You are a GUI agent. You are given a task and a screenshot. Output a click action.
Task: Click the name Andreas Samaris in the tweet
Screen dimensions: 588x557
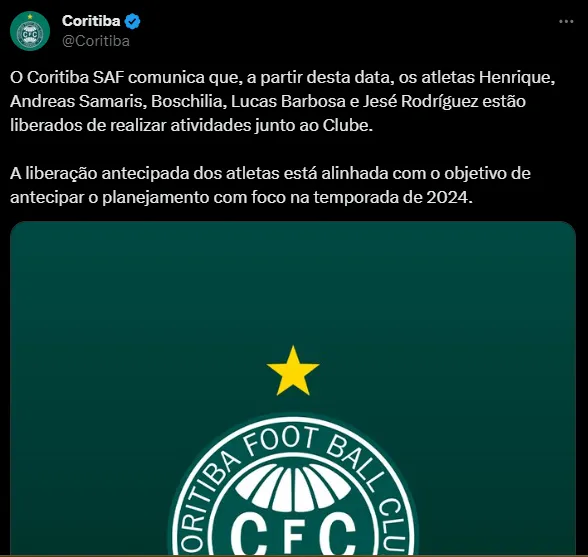pyautogui.click(x=78, y=101)
